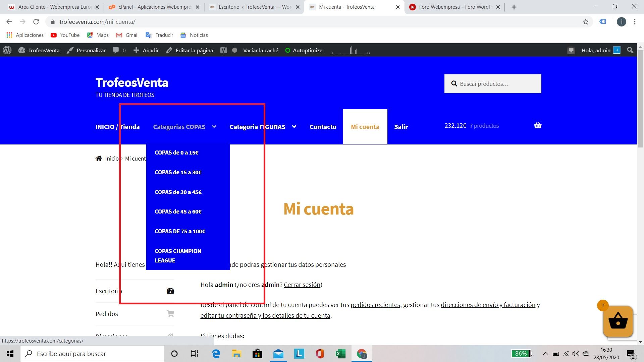Focus the Buscar productos search field
Image resolution: width=644 pixels, height=362 pixels.
coord(493,83)
